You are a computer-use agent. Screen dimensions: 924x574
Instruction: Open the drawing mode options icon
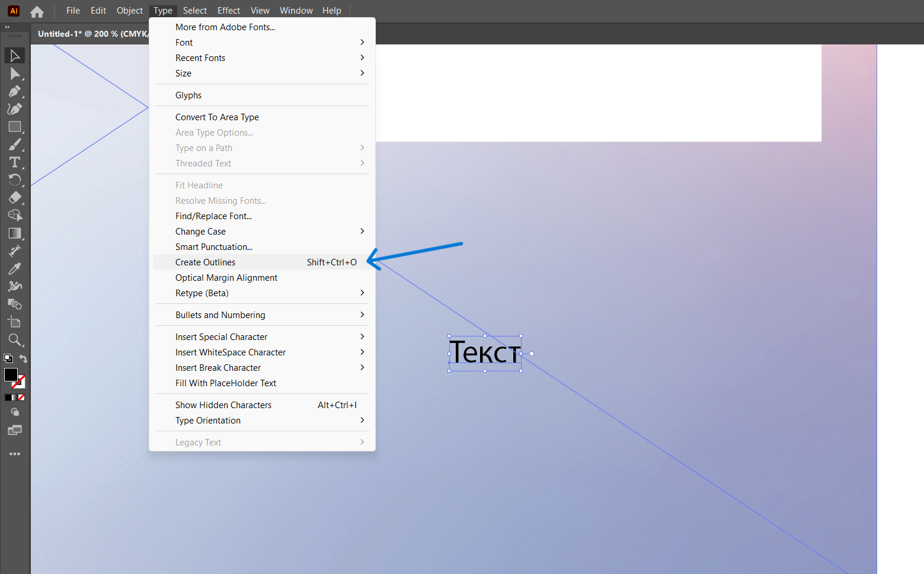15,412
